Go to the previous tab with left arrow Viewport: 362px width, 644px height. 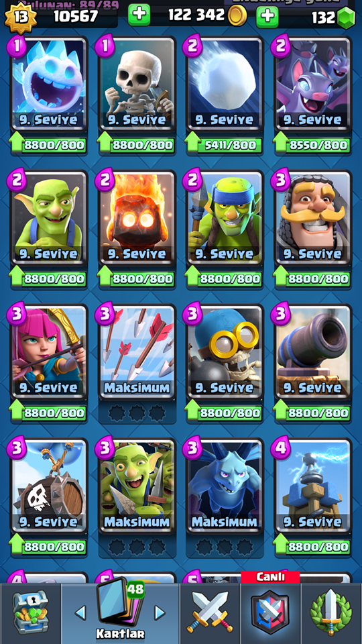[80, 612]
